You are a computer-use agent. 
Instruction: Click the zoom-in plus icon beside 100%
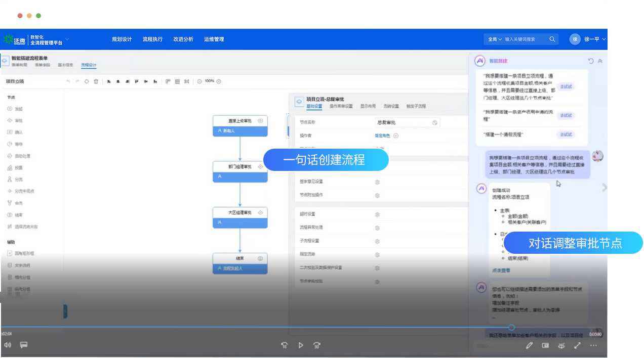tap(219, 81)
